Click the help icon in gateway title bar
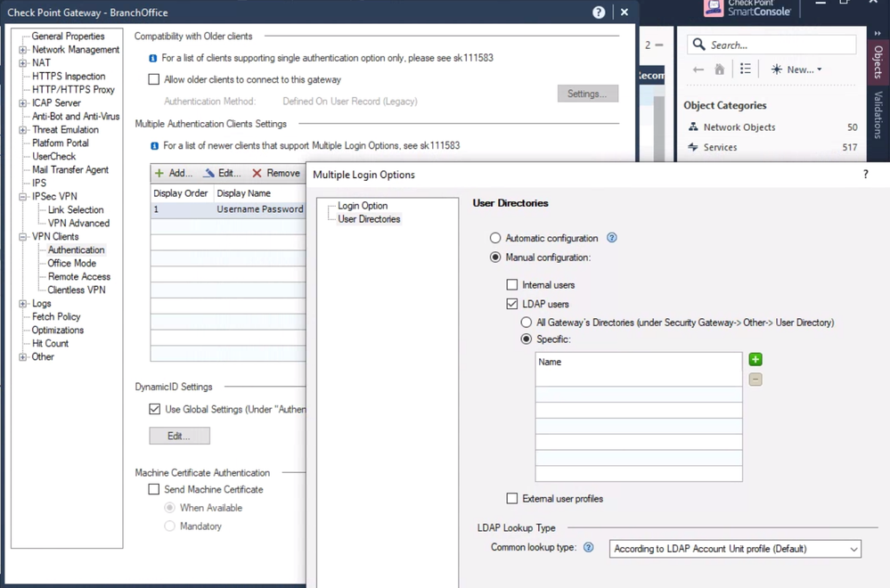The image size is (890, 588). [599, 12]
